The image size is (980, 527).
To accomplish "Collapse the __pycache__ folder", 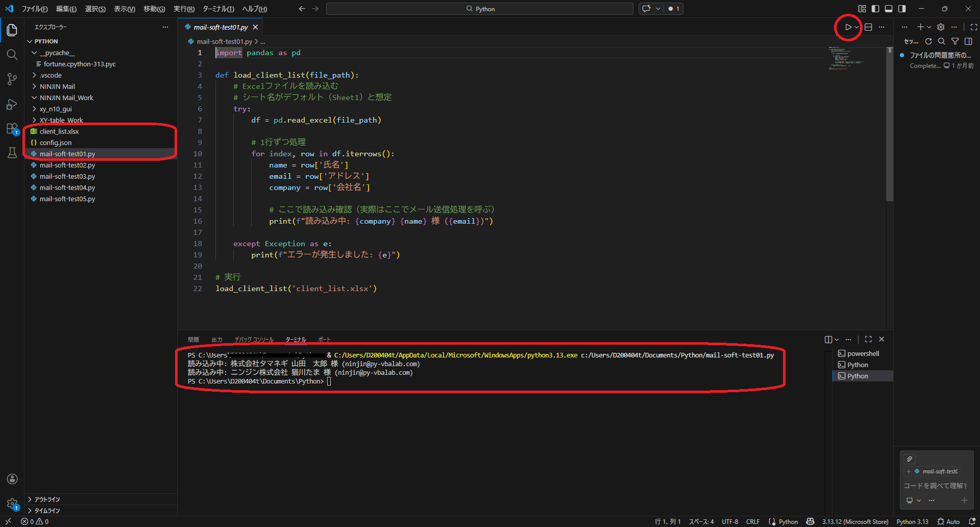I will [57, 53].
